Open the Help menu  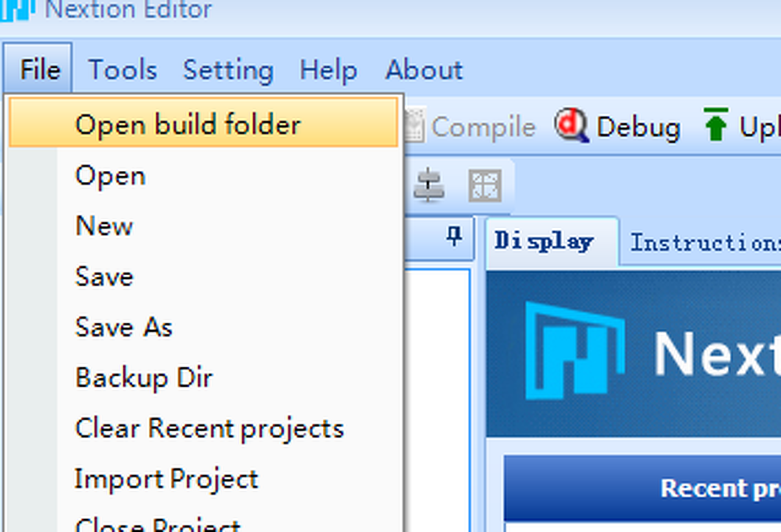pyautogui.click(x=328, y=70)
